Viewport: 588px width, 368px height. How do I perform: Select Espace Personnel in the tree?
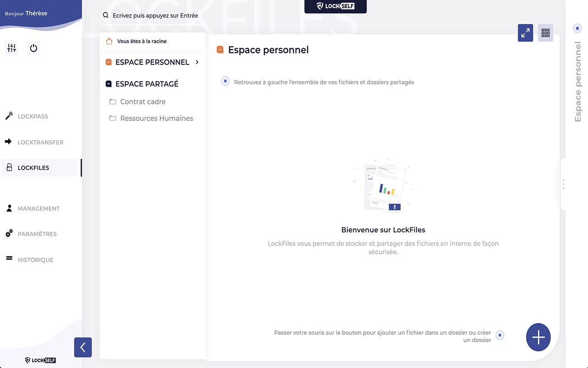[152, 62]
